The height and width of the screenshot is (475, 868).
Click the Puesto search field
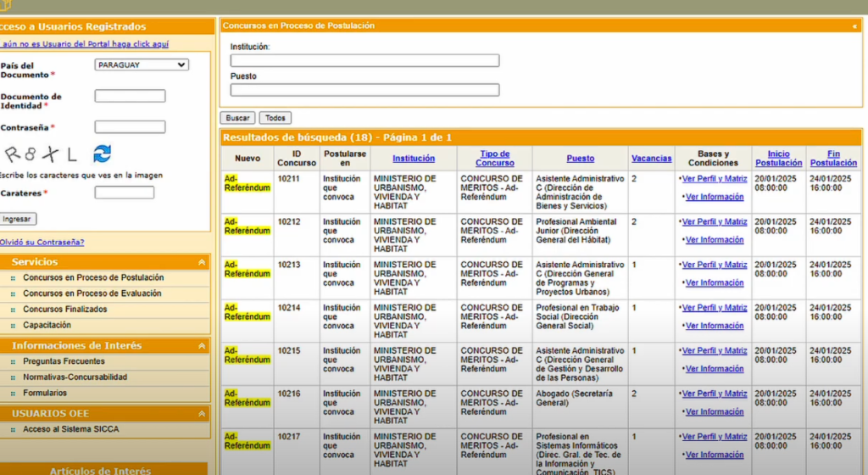pyautogui.click(x=364, y=90)
